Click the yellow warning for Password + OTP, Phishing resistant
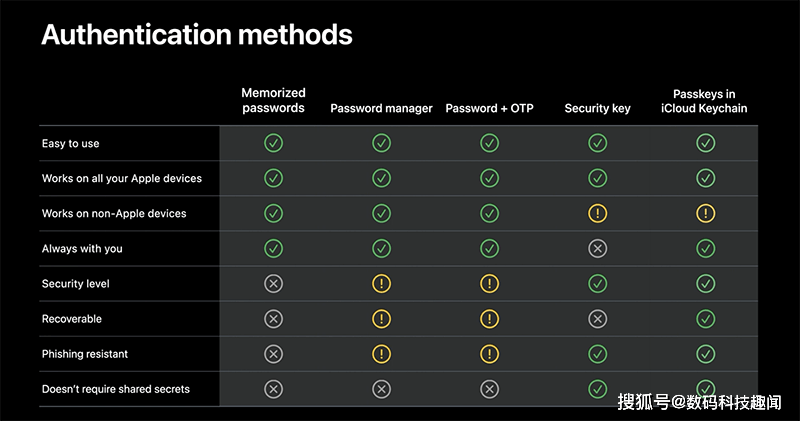 pos(489,354)
